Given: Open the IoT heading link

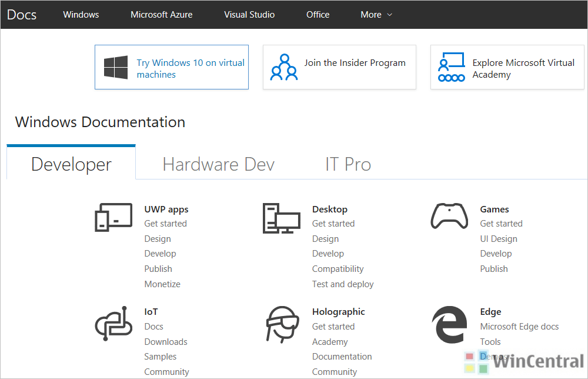Looking at the screenshot, I should pos(151,312).
